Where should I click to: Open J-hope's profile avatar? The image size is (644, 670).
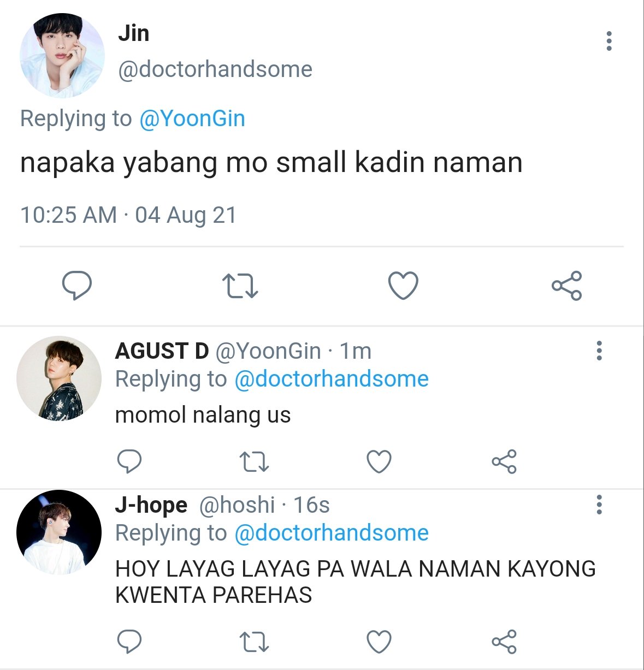(59, 532)
